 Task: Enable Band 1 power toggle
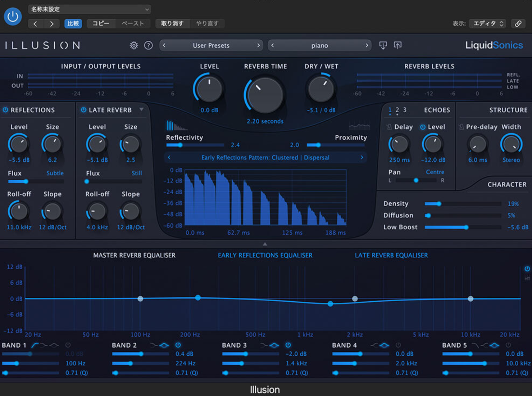[x=68, y=345]
